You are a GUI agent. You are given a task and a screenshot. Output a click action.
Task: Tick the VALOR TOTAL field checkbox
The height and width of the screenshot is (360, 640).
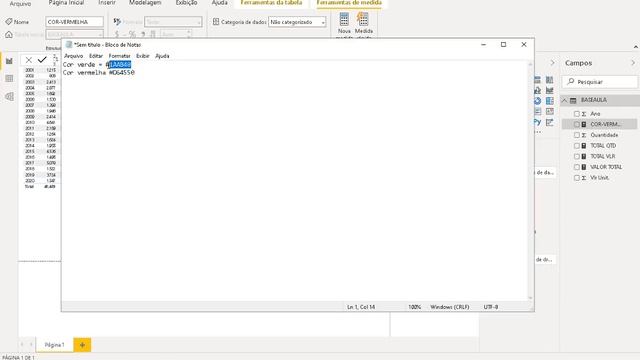(x=577, y=167)
